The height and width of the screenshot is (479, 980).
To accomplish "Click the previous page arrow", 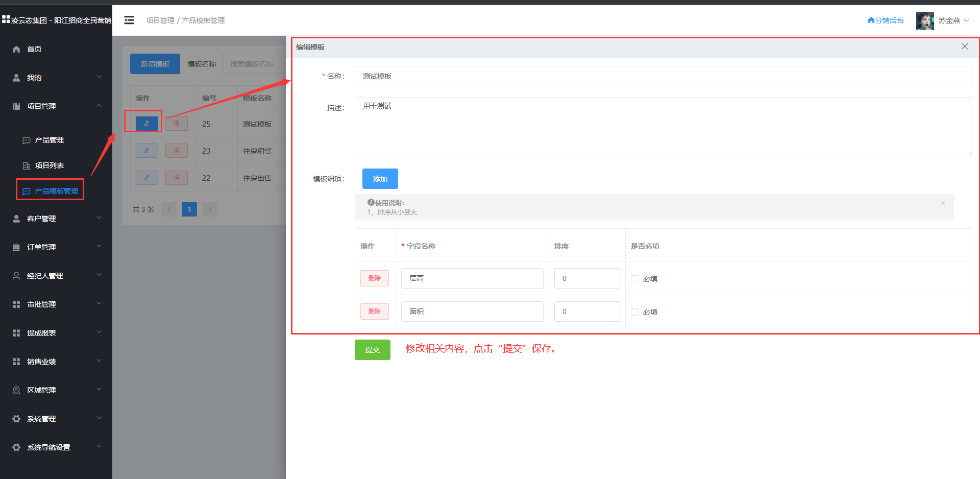I will 169,209.
